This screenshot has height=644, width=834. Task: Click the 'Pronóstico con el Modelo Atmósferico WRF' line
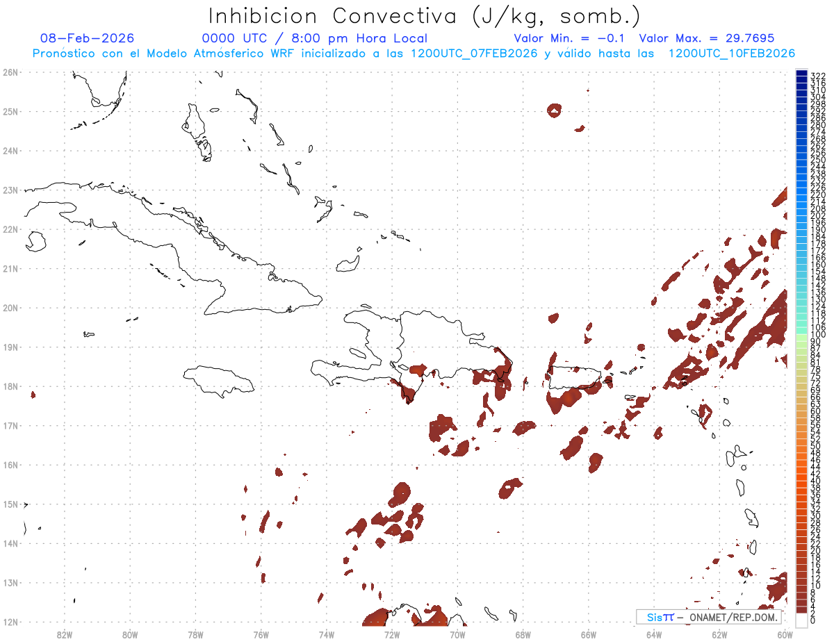point(414,53)
